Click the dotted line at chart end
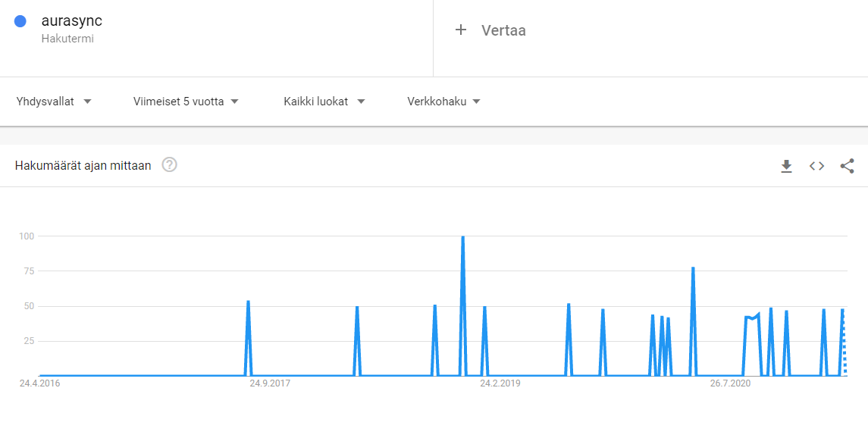 pos(844,349)
